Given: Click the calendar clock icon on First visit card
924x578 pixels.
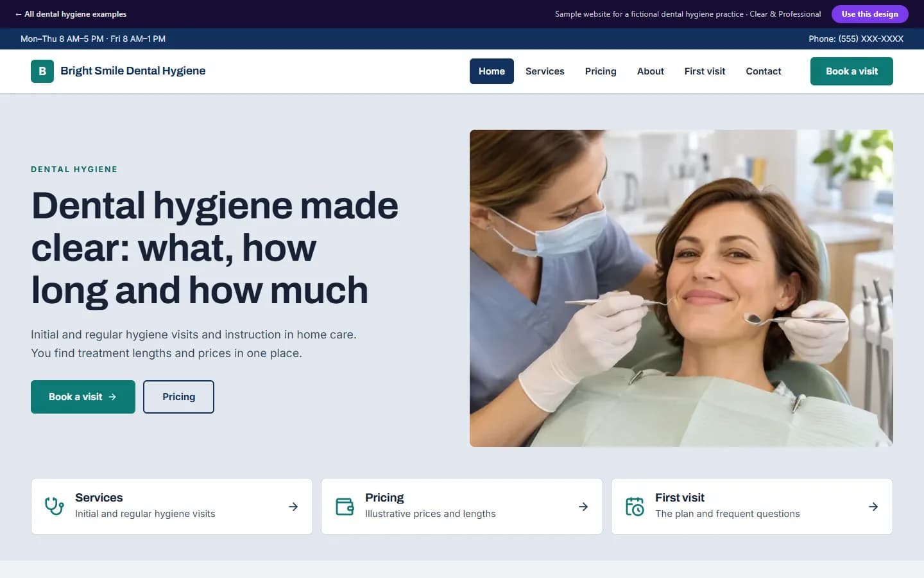Looking at the screenshot, I should click(x=635, y=507).
